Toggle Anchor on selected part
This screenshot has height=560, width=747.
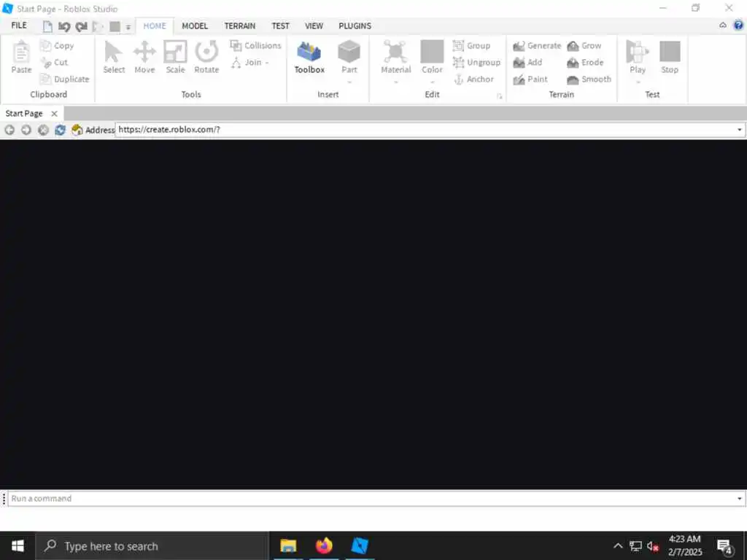tap(473, 79)
